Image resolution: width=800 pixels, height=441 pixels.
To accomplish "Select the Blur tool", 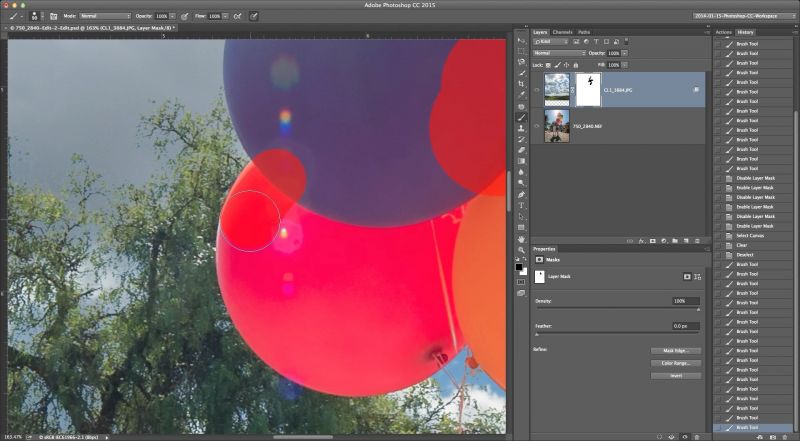I will (x=521, y=173).
